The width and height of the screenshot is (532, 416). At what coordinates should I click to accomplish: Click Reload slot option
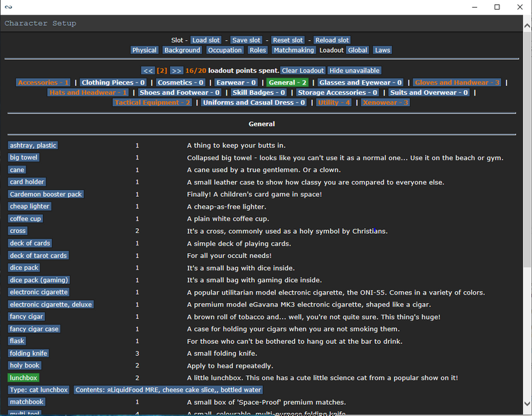(332, 40)
